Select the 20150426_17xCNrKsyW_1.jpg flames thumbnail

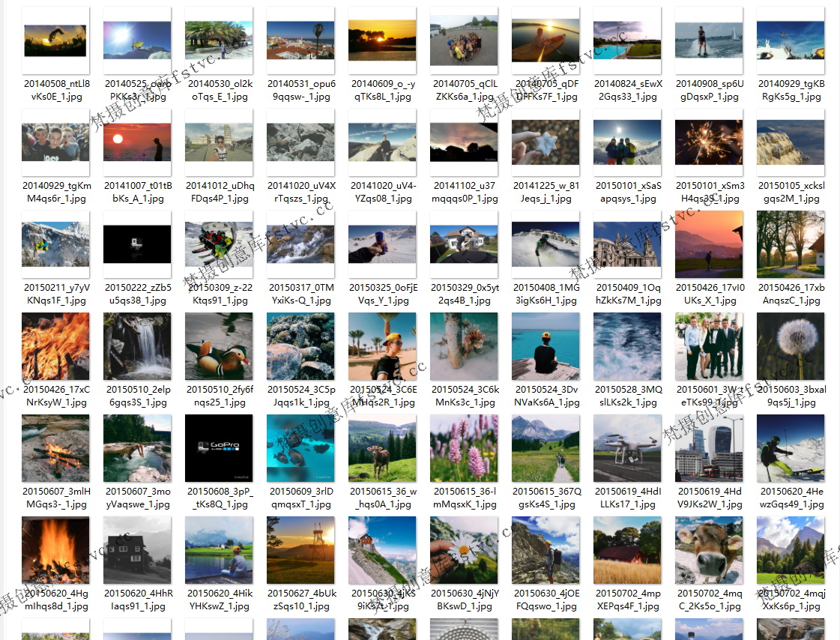coord(55,346)
